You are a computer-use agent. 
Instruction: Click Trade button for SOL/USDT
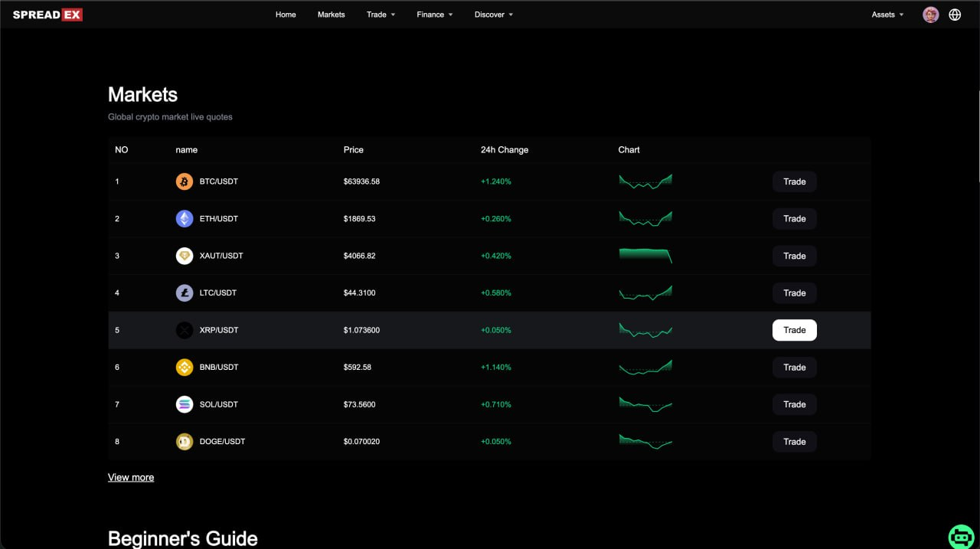(795, 404)
